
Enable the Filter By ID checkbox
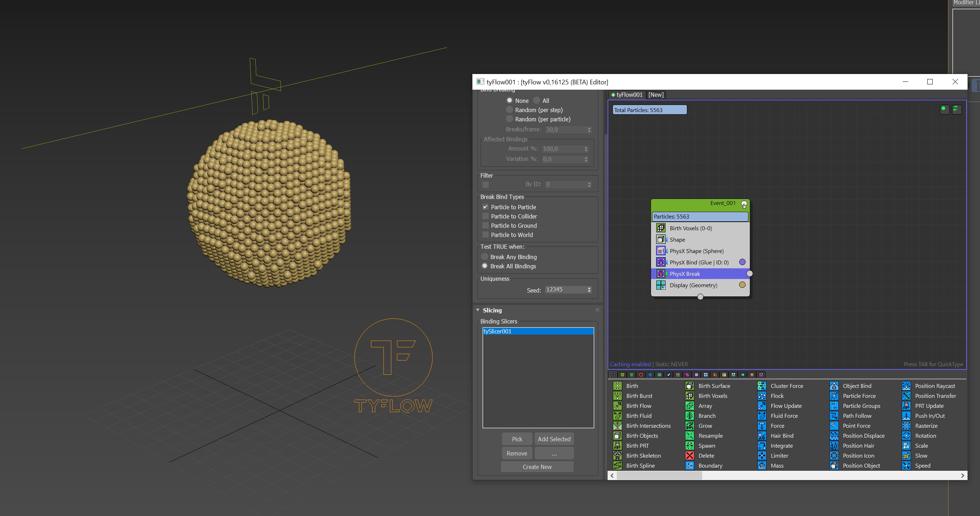coord(486,185)
